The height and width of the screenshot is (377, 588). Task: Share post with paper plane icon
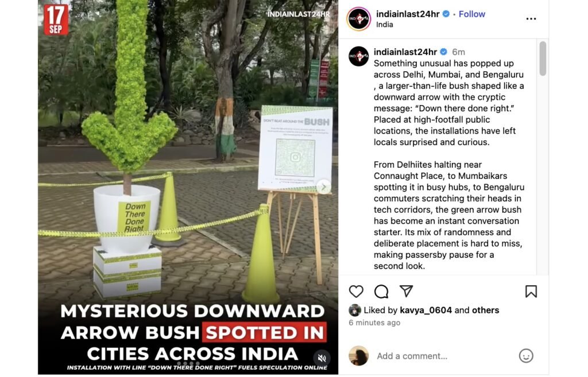[406, 291]
